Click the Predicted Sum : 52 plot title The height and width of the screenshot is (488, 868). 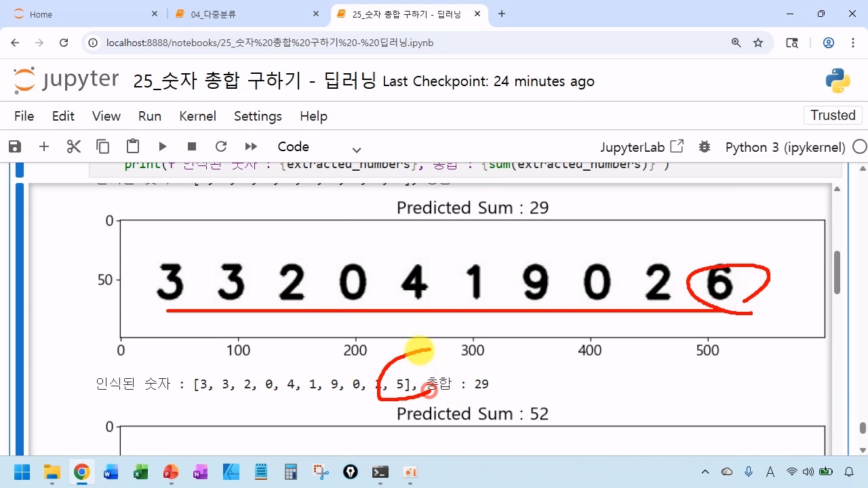tap(473, 413)
